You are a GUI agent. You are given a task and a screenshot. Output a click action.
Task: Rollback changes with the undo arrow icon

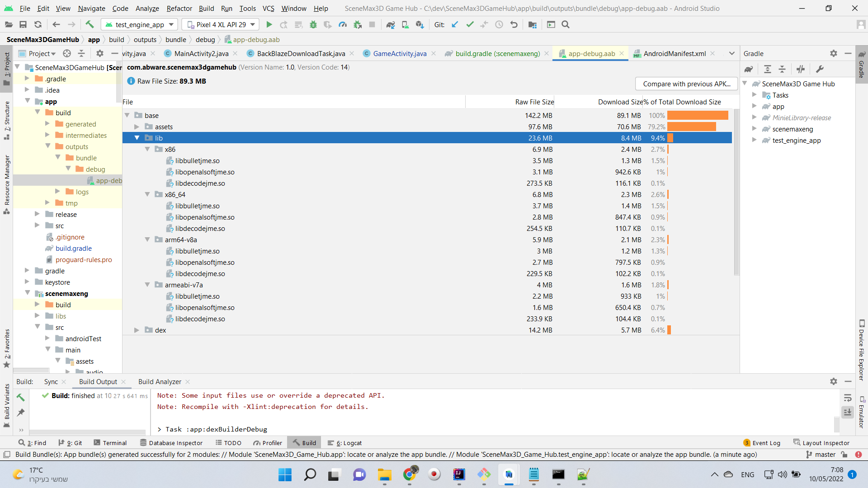pyautogui.click(x=514, y=25)
